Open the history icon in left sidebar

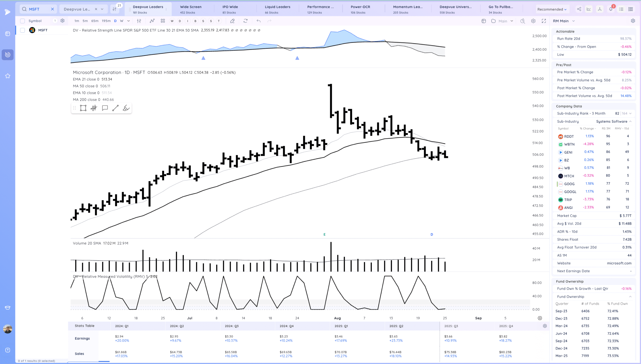click(x=8, y=55)
